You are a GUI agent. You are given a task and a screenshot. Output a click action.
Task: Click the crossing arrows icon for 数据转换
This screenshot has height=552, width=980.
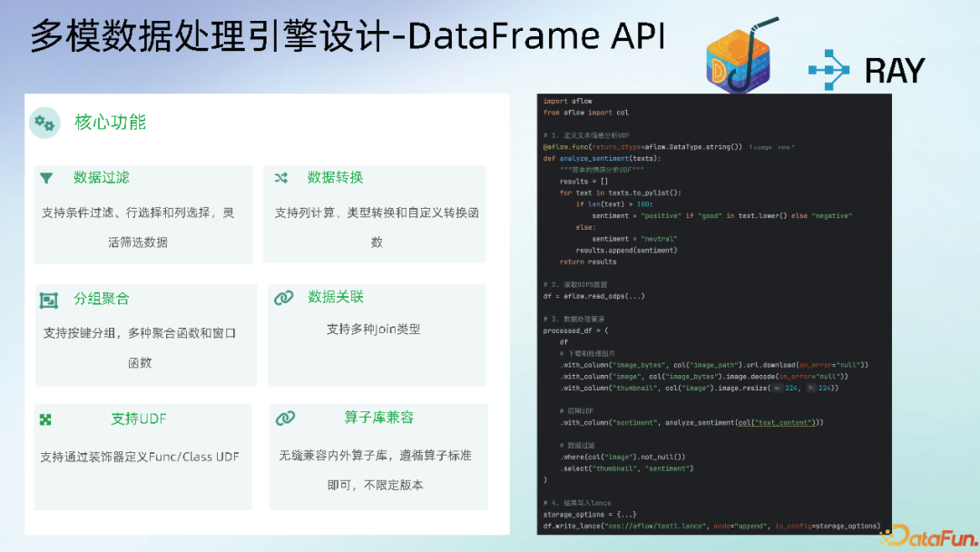click(x=281, y=178)
